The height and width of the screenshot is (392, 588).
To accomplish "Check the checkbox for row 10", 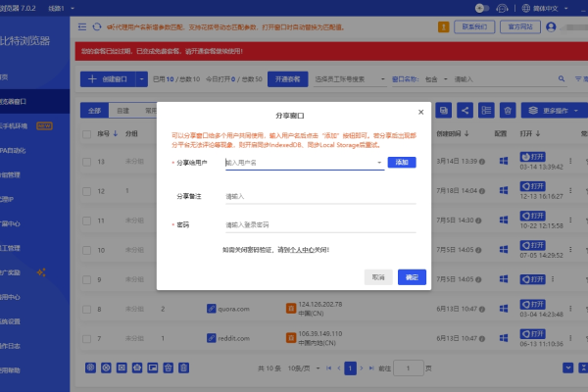I will [86, 250].
